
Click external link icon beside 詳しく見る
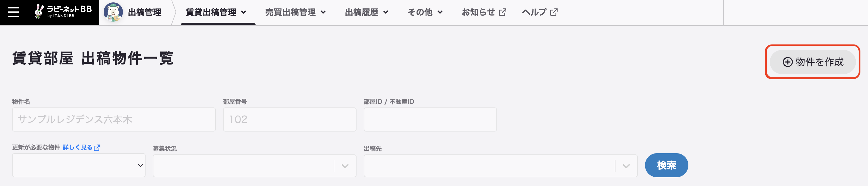pyautogui.click(x=97, y=148)
